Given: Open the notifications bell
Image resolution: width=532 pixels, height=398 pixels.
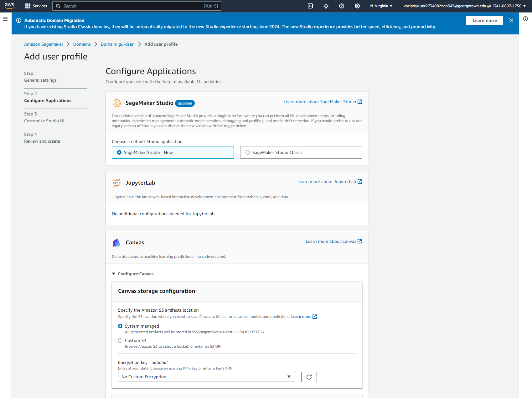Looking at the screenshot, I should tap(326, 6).
